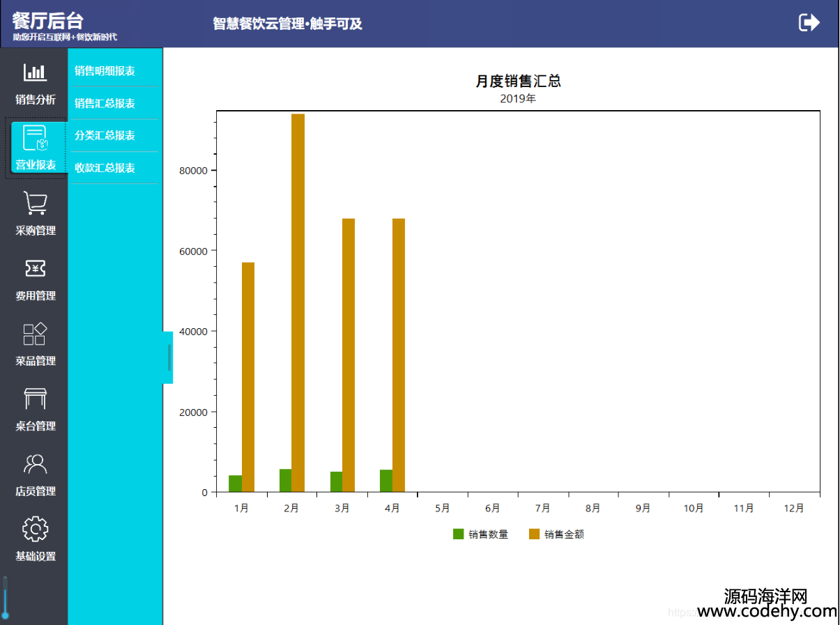This screenshot has height=625, width=840.
Task: Open 销售汇总报表 submenu item
Action: 105,103
